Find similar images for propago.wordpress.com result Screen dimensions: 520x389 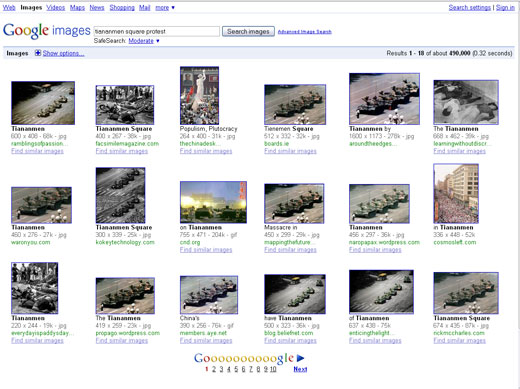click(x=122, y=340)
